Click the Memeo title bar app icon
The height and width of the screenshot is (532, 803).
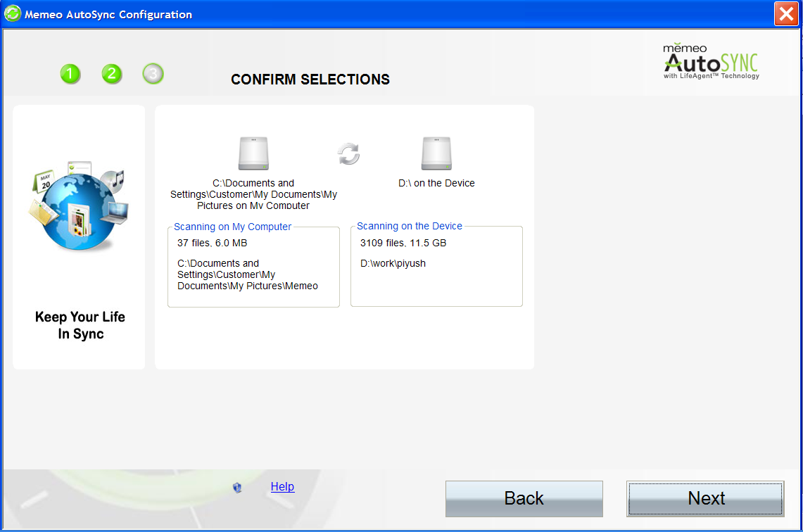pyautogui.click(x=12, y=14)
